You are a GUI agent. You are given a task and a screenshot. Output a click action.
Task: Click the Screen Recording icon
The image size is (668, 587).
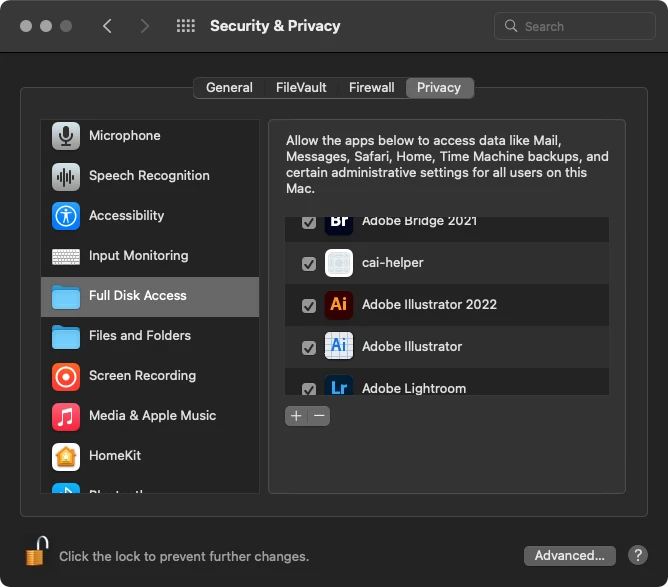(66, 377)
